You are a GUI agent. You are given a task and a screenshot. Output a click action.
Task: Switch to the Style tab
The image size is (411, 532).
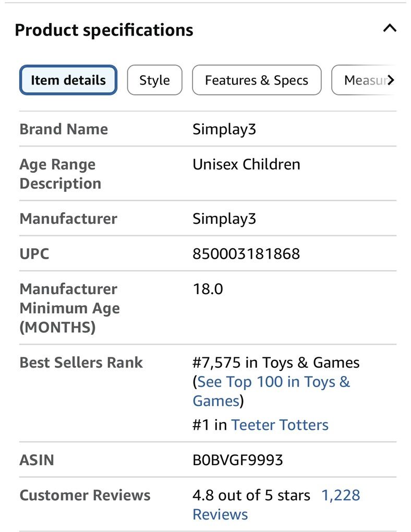coord(154,80)
